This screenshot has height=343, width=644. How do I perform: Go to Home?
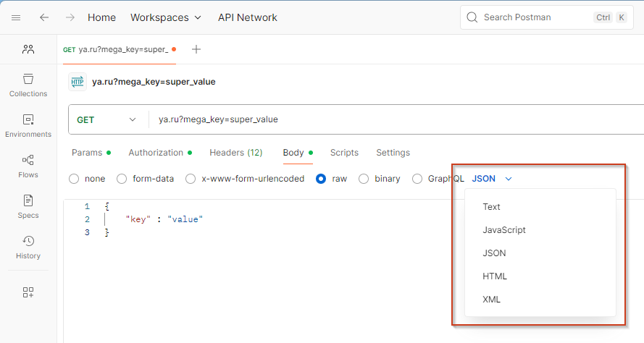click(102, 17)
